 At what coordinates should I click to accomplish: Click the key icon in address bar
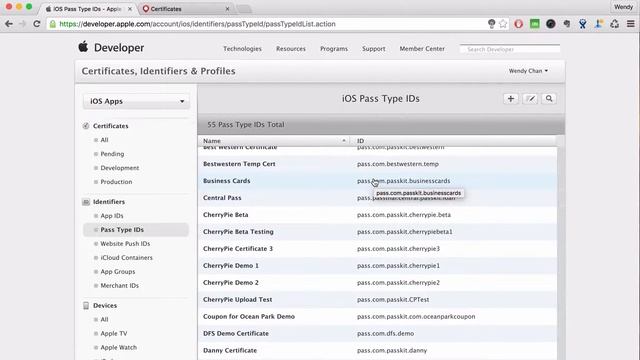pos(491,24)
